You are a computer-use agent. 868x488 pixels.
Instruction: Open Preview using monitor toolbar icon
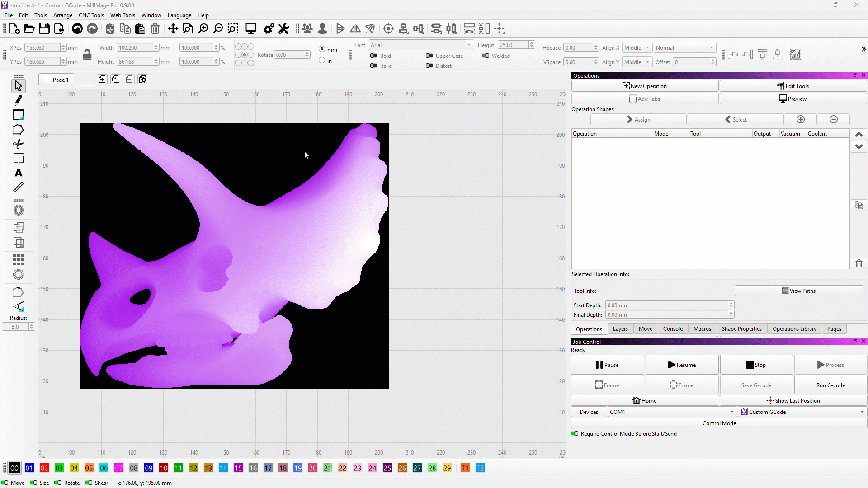[250, 29]
